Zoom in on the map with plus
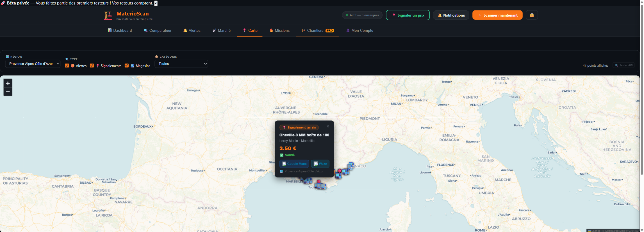 coord(8,83)
